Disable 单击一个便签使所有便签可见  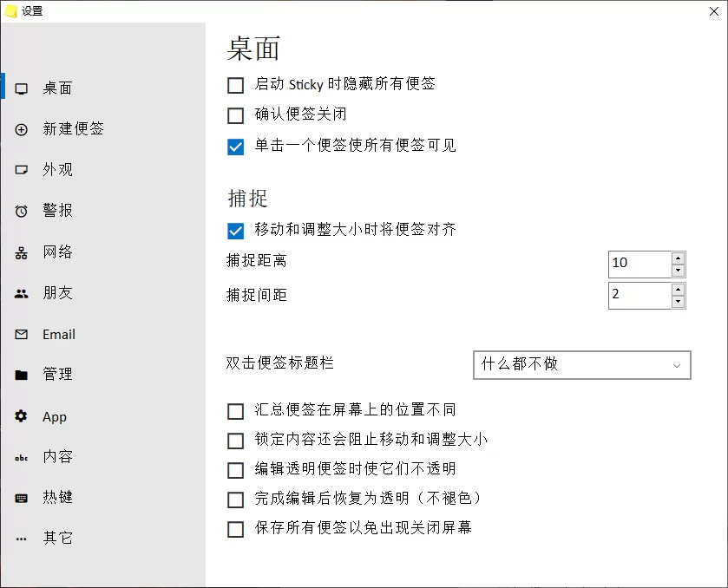[235, 147]
